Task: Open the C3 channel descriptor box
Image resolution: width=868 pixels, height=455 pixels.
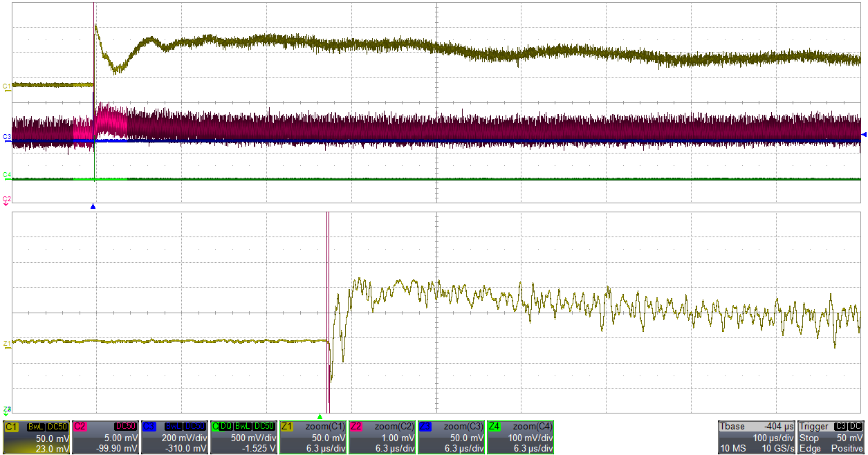Action: pos(174,437)
